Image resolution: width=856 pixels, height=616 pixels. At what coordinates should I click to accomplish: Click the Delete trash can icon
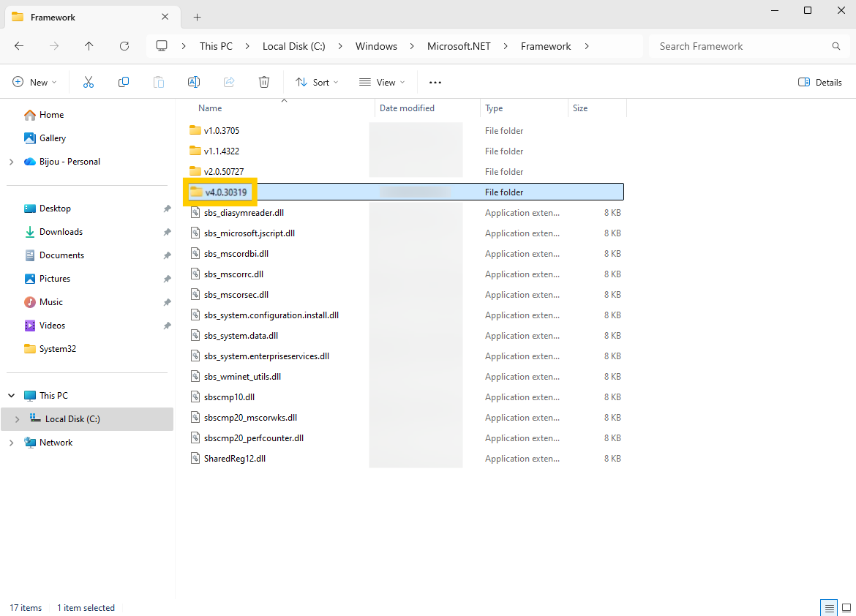263,83
